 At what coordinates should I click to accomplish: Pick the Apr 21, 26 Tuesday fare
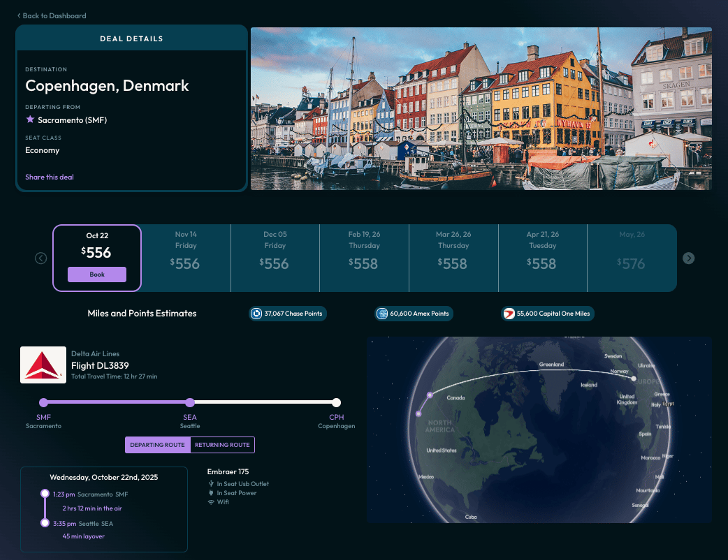(543, 258)
